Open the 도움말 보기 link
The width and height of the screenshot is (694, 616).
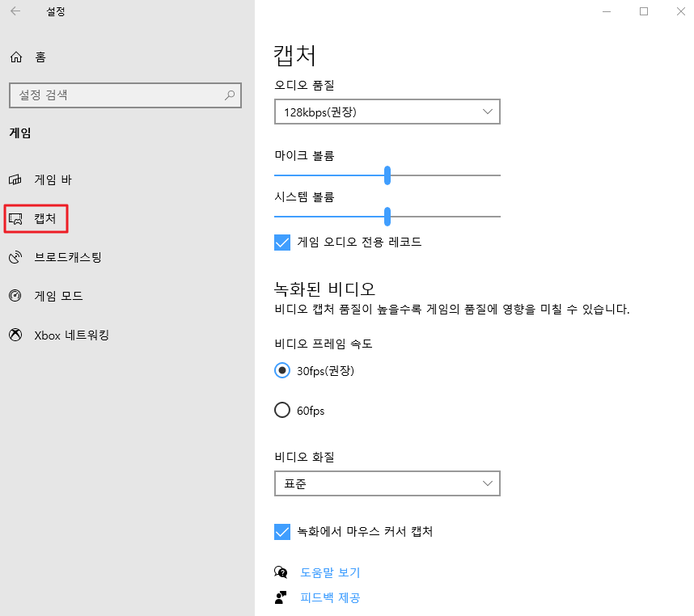(x=331, y=572)
